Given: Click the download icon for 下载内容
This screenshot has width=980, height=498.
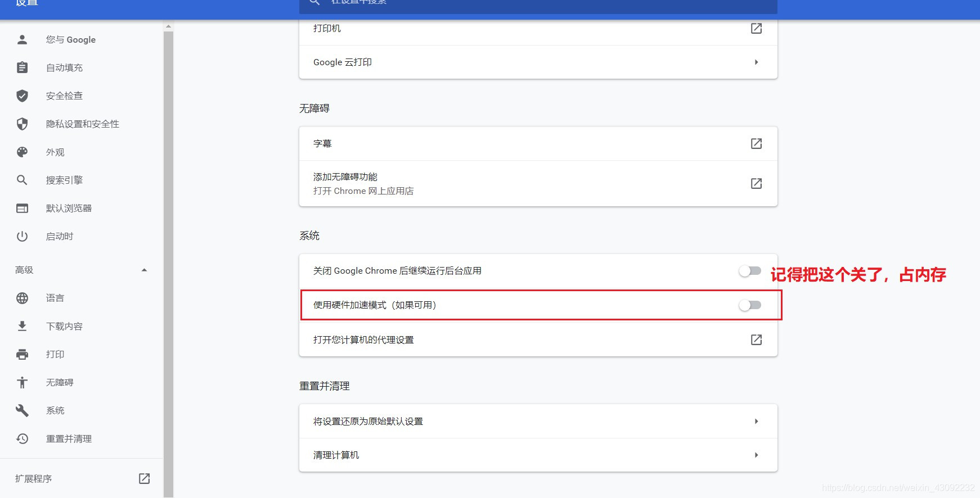Looking at the screenshot, I should click(x=22, y=326).
